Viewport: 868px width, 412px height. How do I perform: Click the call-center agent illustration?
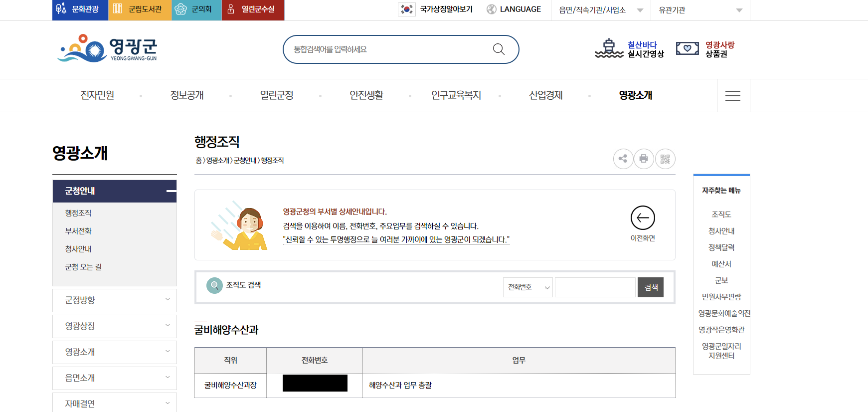[240, 225]
